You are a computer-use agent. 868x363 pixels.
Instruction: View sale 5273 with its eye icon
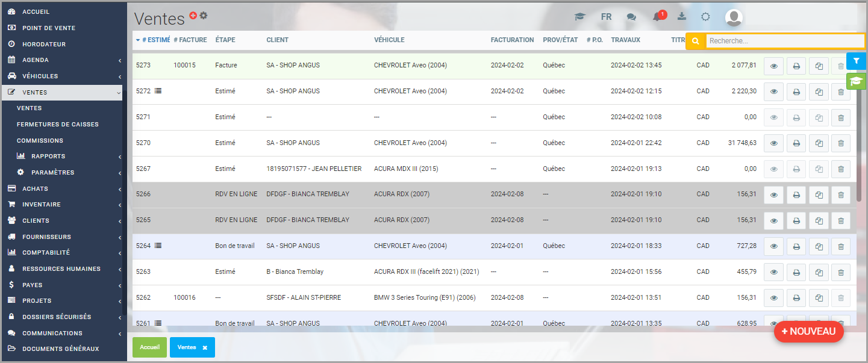(773, 66)
